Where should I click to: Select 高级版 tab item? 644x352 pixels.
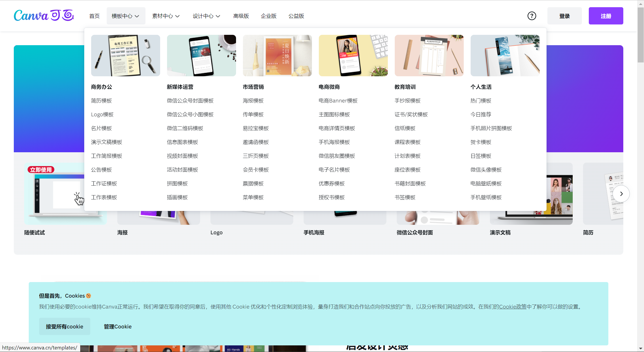pos(241,16)
